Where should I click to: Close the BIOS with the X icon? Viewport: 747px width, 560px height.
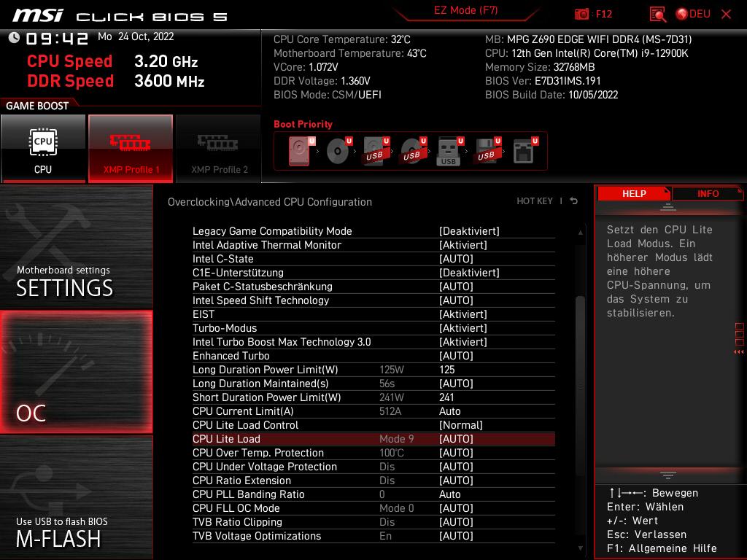726,14
